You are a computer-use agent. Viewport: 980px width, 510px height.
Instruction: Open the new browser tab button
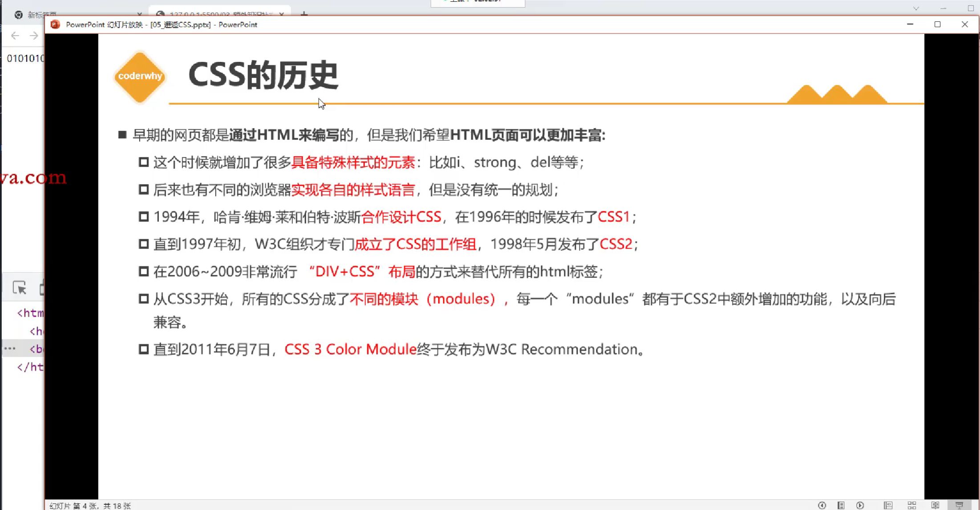(x=304, y=13)
